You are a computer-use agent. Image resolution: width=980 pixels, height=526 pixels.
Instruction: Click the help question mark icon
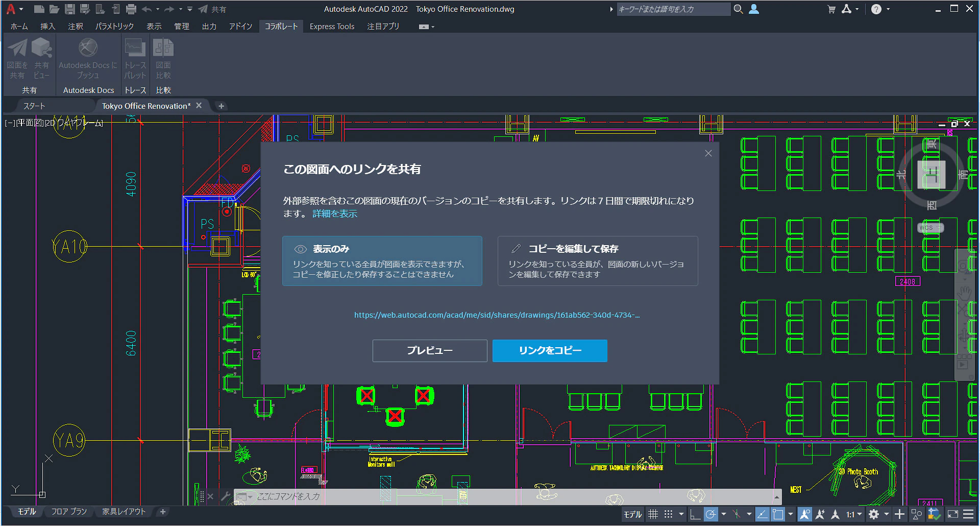[876, 9]
